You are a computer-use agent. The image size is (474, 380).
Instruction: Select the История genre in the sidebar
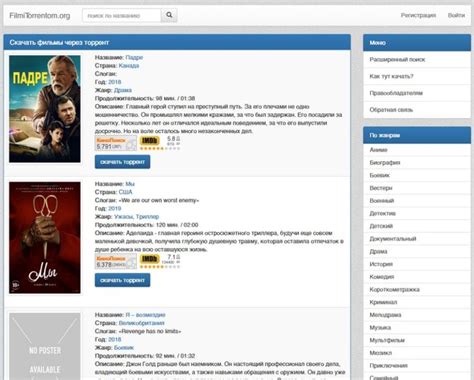click(417, 264)
